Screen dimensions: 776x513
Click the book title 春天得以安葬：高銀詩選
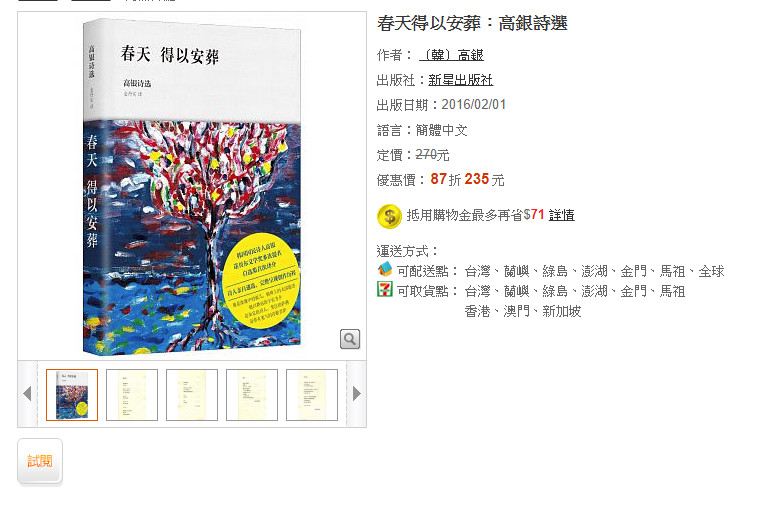click(x=472, y=23)
